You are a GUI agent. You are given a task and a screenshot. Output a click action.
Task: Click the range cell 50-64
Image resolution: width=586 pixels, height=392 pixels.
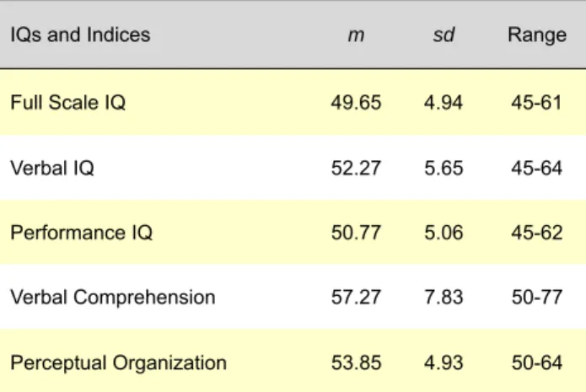[x=536, y=362]
